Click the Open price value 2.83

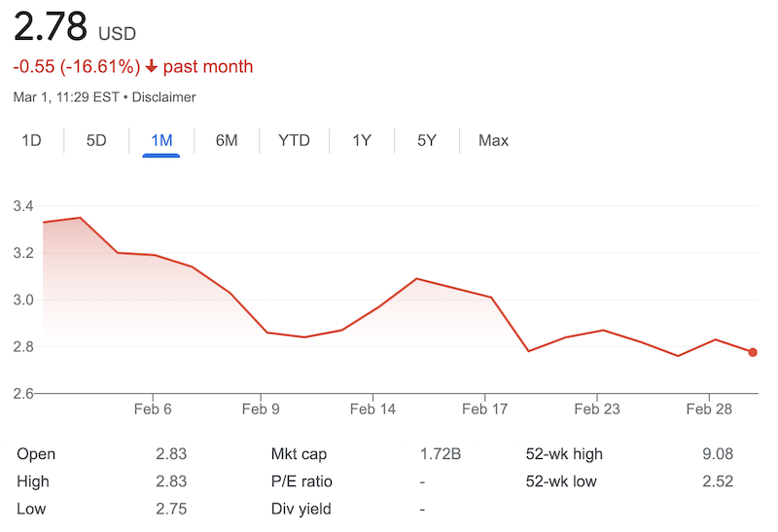(x=170, y=454)
